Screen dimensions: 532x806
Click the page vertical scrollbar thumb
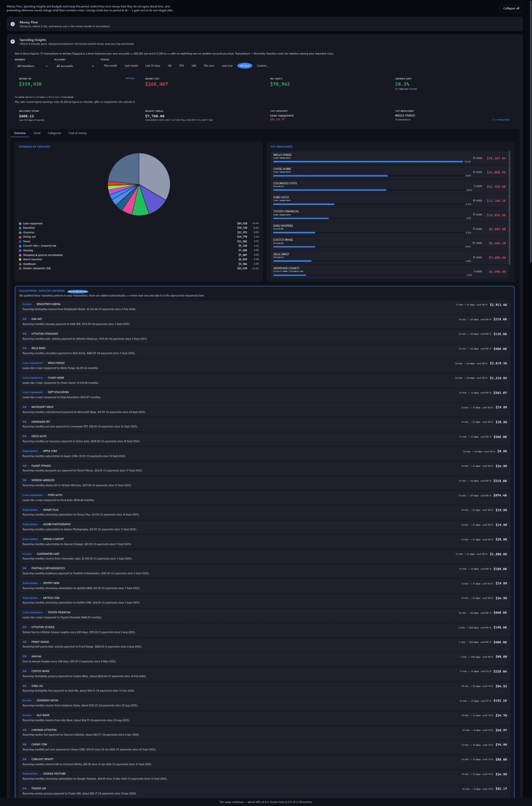[531, 131]
